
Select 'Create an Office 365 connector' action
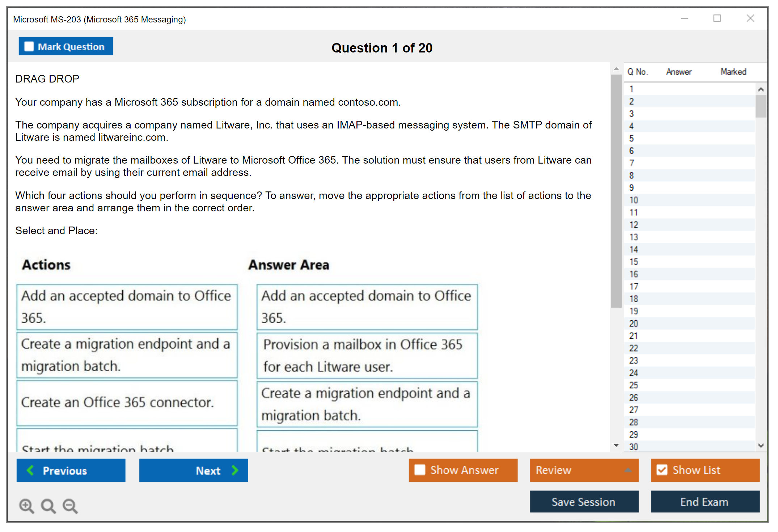(x=127, y=402)
